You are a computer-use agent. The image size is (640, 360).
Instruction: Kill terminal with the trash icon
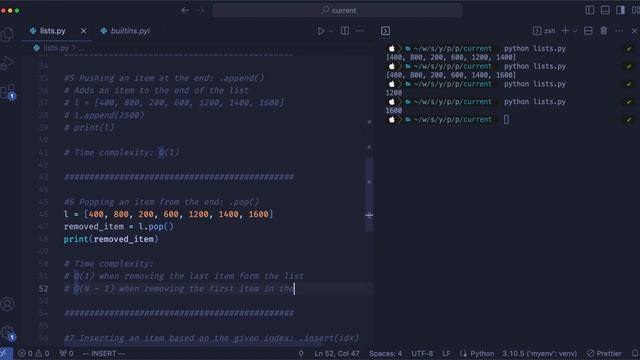click(604, 31)
